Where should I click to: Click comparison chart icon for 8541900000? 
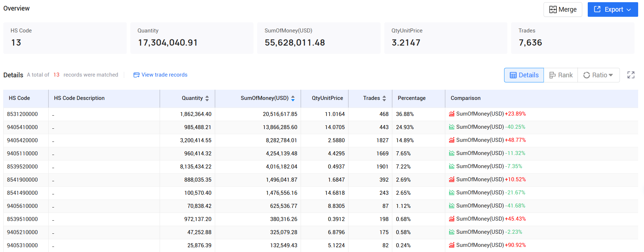pos(452,179)
